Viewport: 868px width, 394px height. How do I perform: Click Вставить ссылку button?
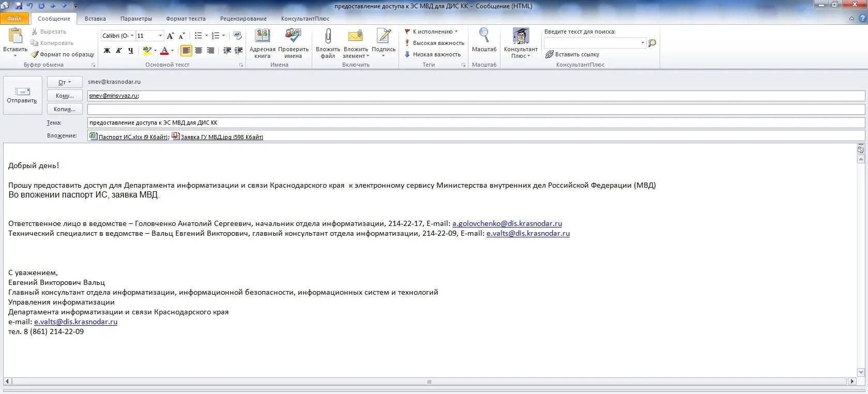click(572, 54)
